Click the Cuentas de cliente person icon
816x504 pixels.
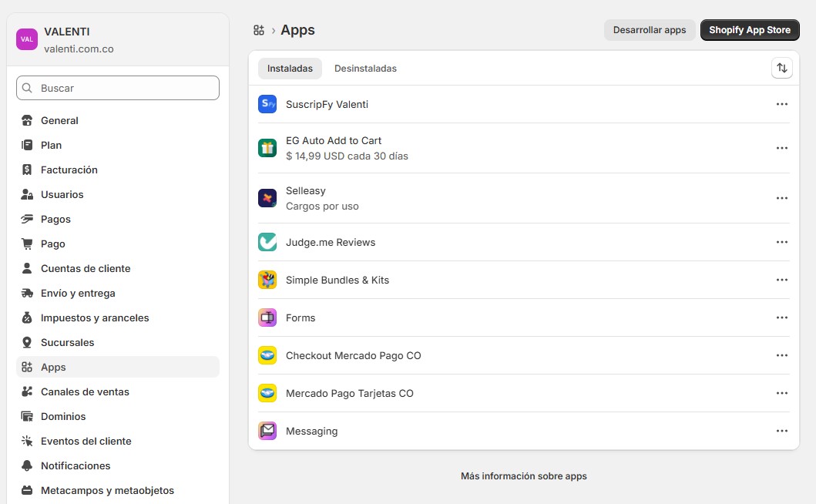point(27,268)
